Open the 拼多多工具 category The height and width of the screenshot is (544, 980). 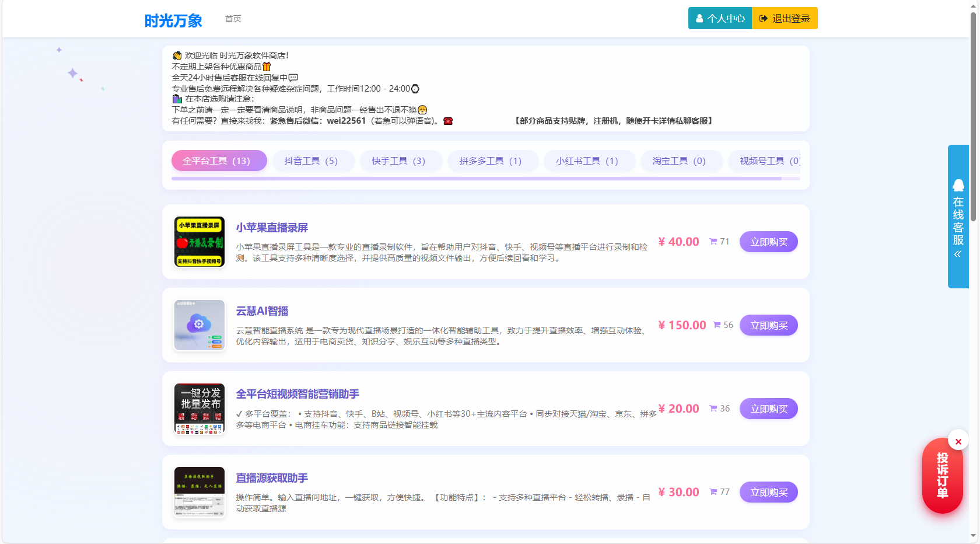coord(493,161)
